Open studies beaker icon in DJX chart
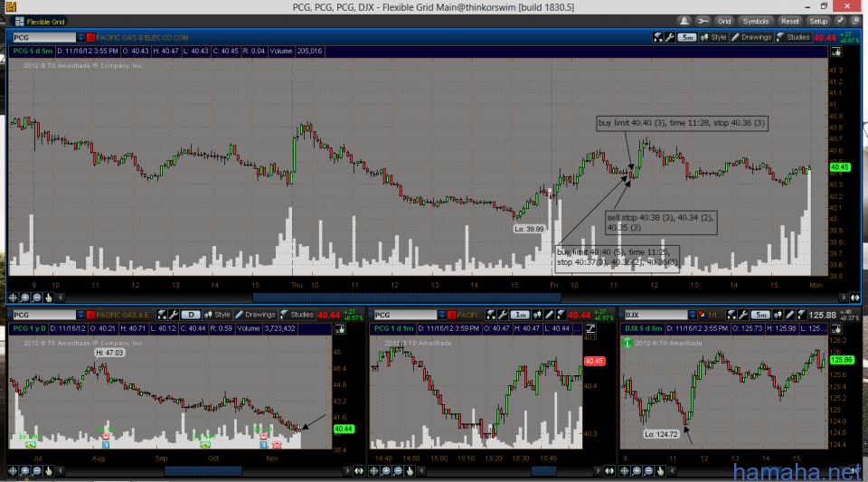 [802, 315]
